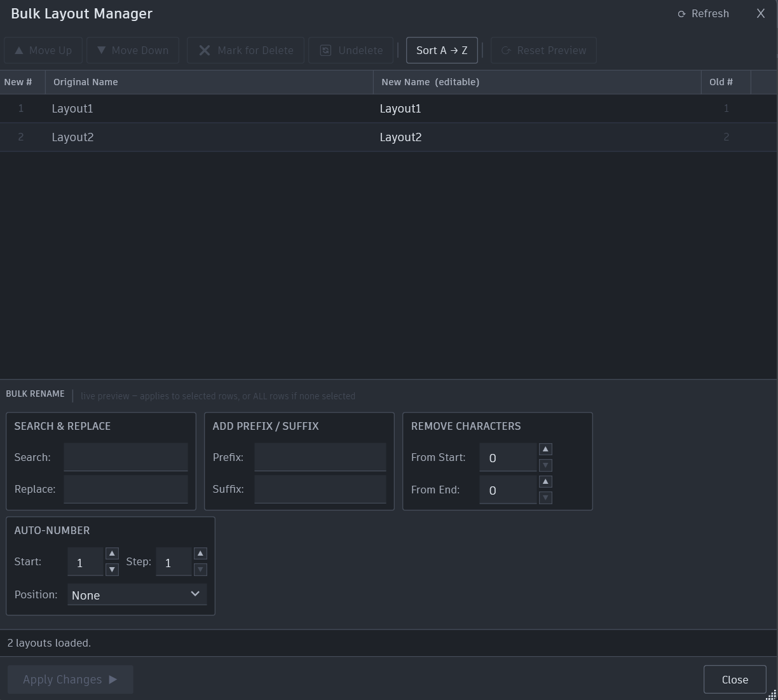This screenshot has width=778, height=700.
Task: Decrease the Auto-Number Step value
Action: [200, 570]
